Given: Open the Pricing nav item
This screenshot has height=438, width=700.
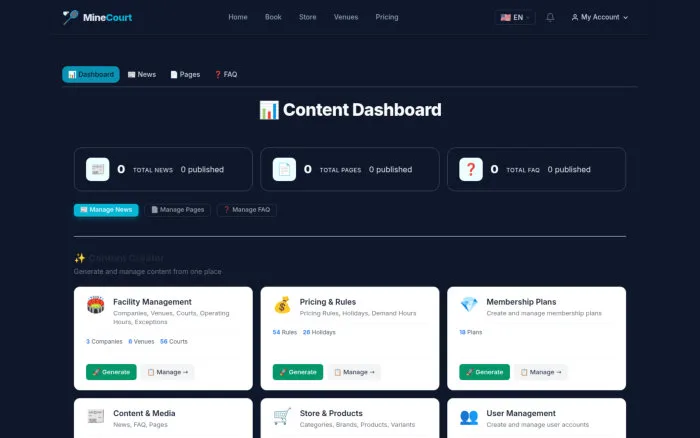Looking at the screenshot, I should pos(387,17).
